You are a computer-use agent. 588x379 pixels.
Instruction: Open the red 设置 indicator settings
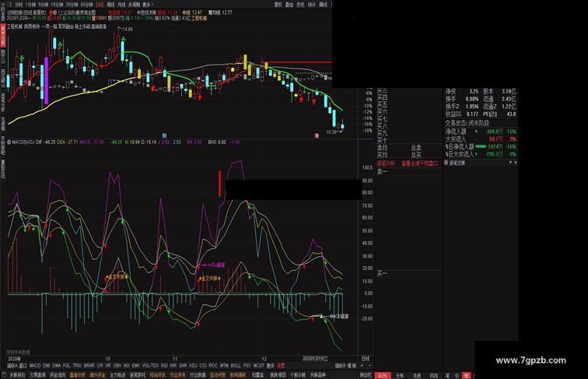281,366
